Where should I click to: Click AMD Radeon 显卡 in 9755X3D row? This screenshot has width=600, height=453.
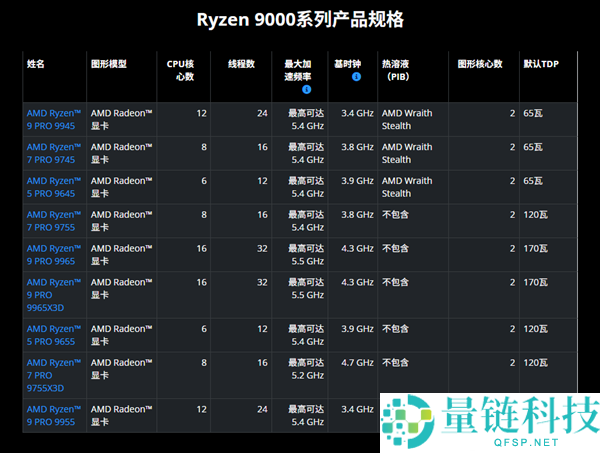(x=121, y=369)
